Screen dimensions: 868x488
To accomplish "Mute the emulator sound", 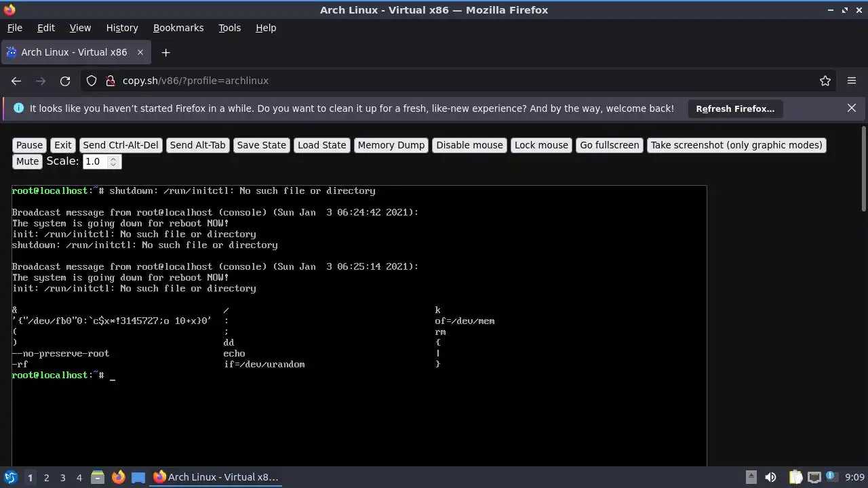I will [x=27, y=161].
